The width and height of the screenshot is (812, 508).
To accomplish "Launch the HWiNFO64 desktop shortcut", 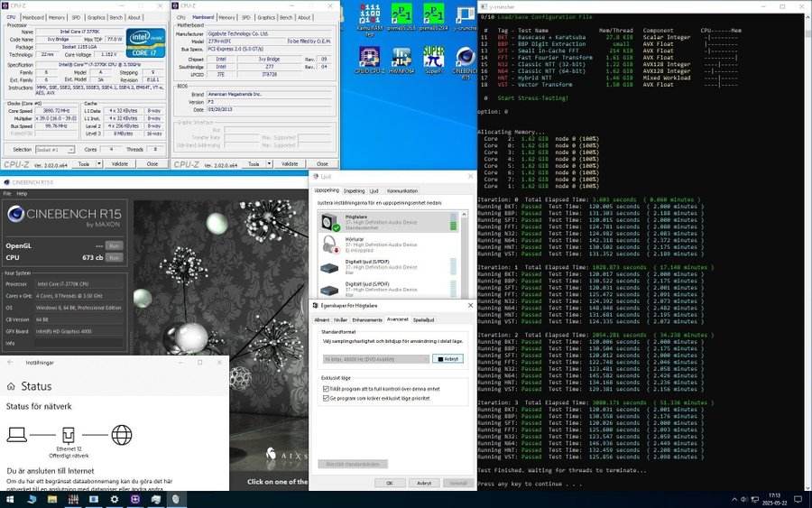I will coord(401,60).
